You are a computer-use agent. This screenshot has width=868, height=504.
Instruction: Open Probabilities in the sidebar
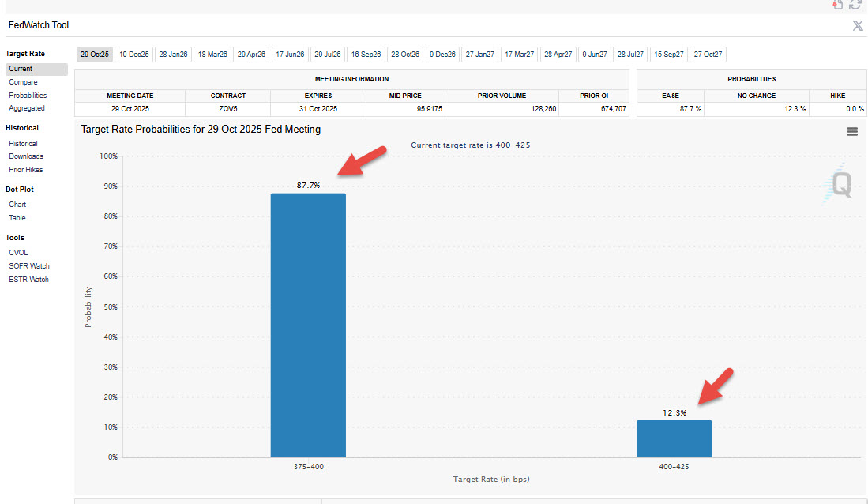(x=28, y=96)
